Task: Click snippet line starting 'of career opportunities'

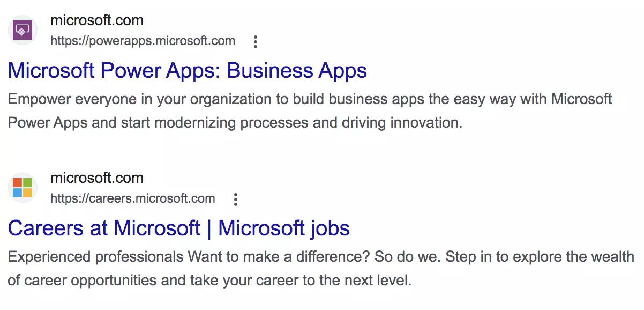Action: [209, 280]
